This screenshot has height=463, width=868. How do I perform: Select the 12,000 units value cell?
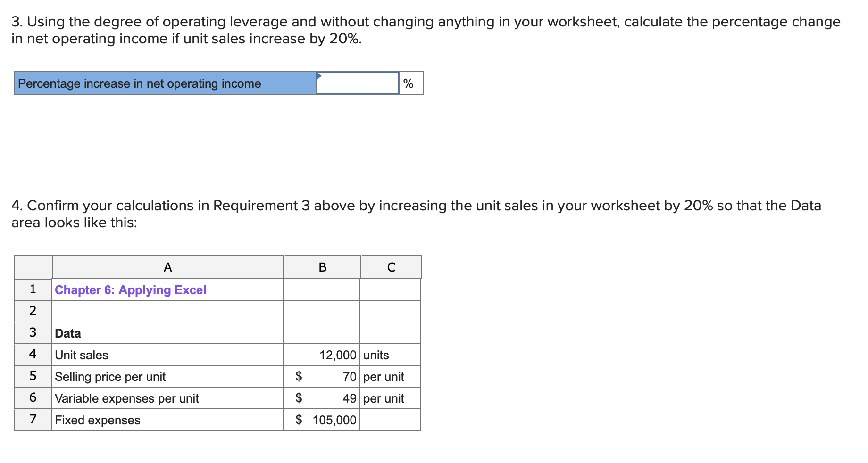pos(323,355)
